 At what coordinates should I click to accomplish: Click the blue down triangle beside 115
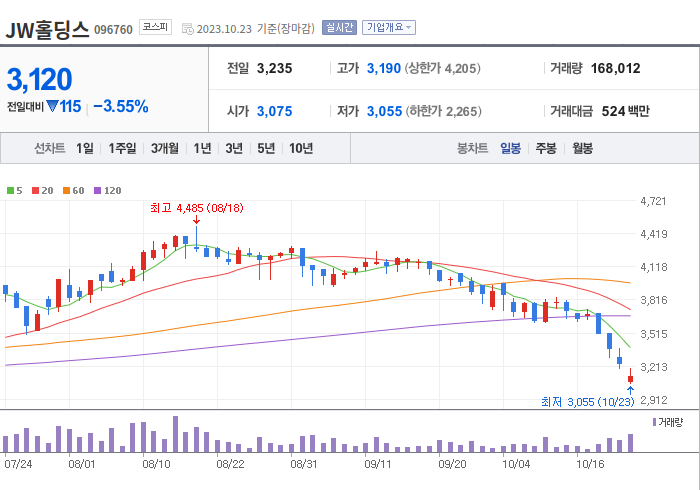[x=52, y=106]
